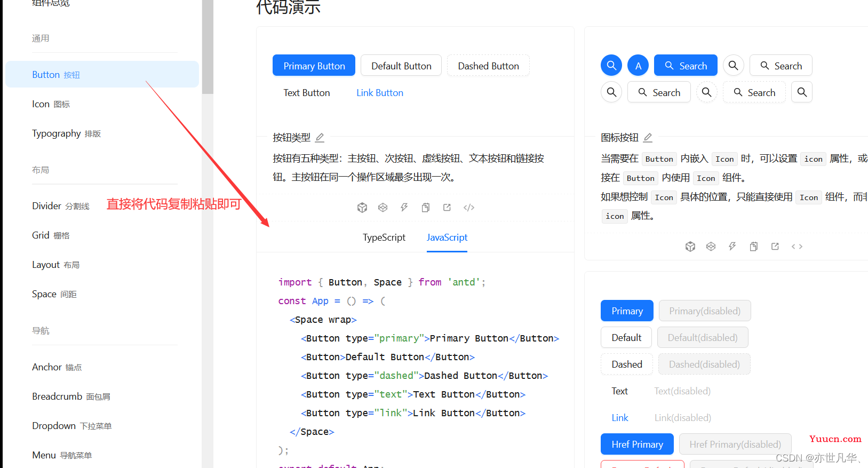Click the Text button in disabled demo
The image size is (868, 468).
pos(619,391)
